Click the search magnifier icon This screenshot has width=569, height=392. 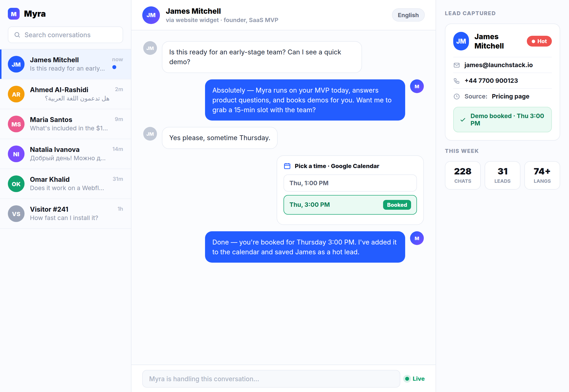(x=17, y=35)
